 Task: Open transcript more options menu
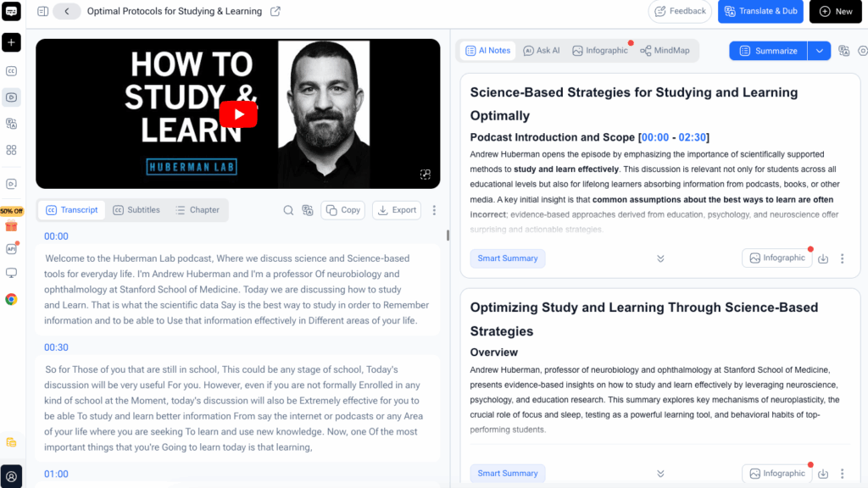[434, 210]
